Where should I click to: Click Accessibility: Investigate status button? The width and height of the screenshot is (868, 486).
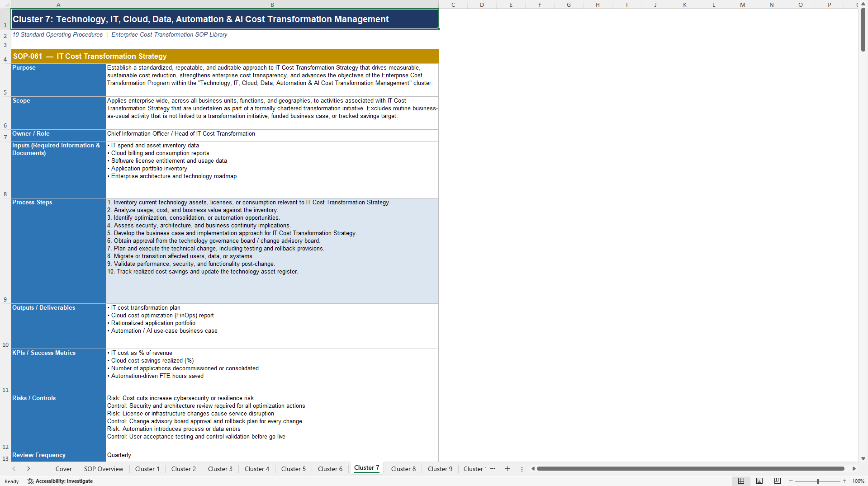(60, 481)
